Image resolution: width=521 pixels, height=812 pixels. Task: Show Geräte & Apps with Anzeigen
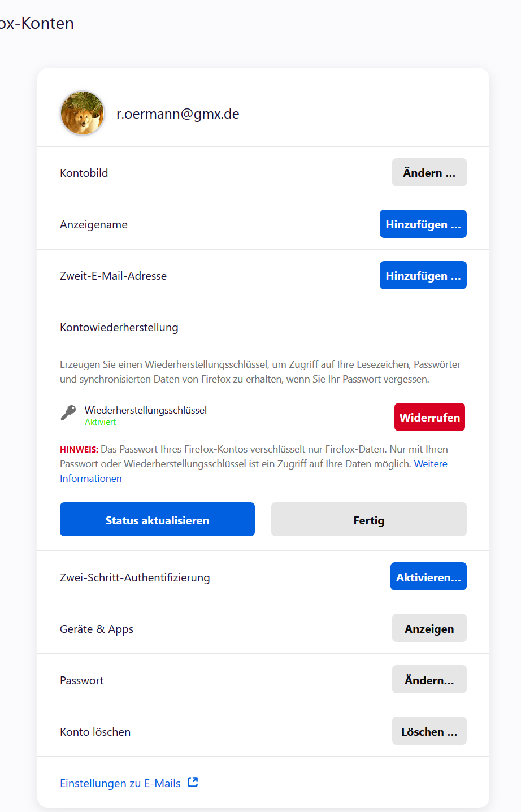(429, 628)
